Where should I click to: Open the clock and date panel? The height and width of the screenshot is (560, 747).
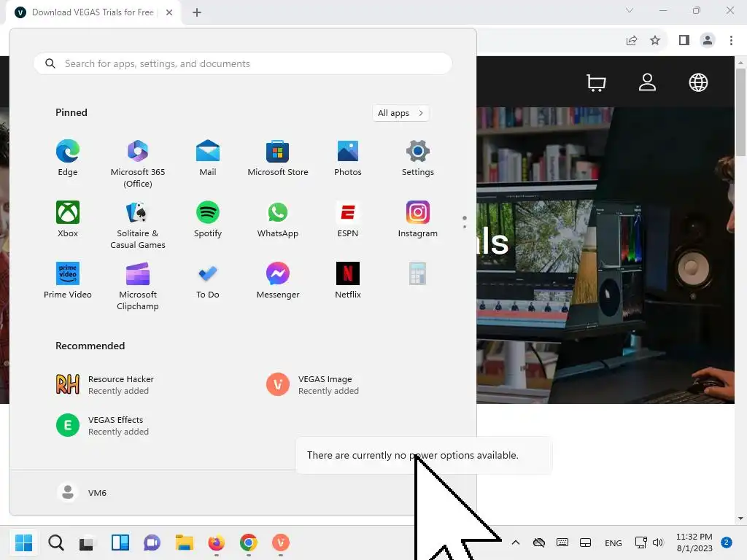pos(694,542)
